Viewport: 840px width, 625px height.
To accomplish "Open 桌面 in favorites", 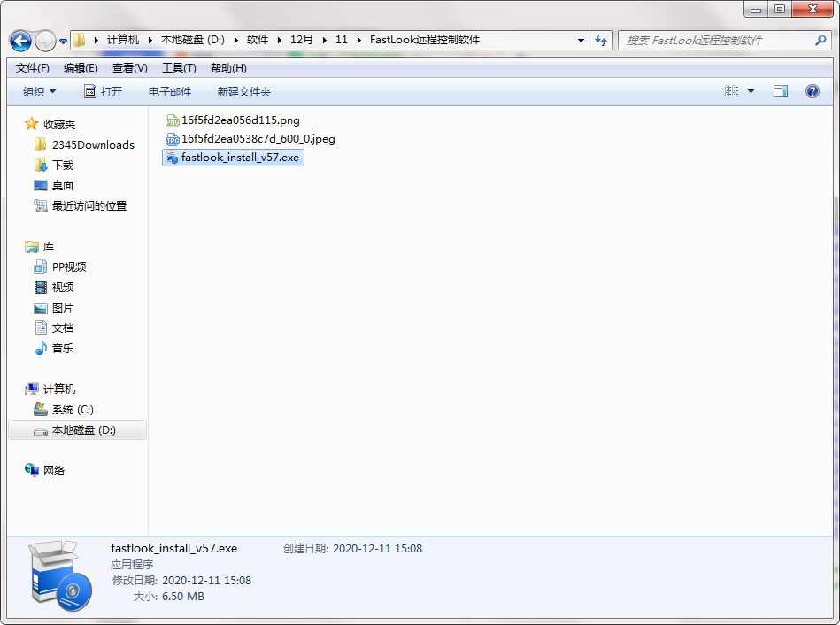I will pos(54,185).
